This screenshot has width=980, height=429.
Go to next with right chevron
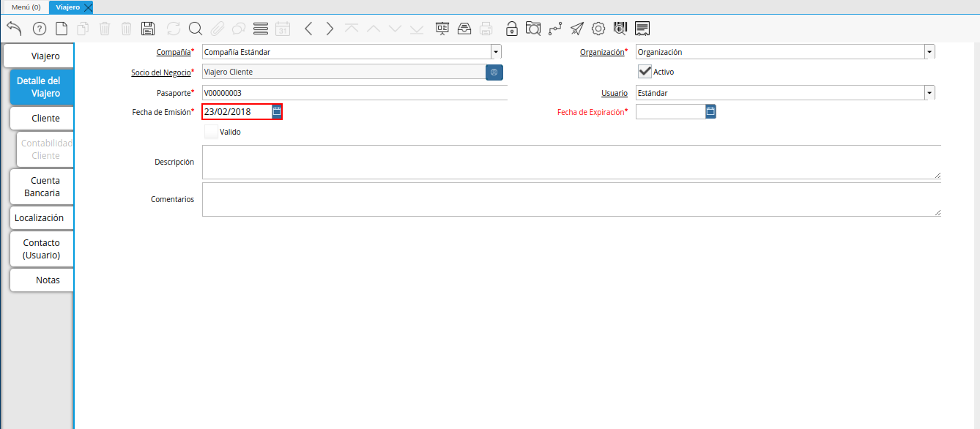(330, 29)
